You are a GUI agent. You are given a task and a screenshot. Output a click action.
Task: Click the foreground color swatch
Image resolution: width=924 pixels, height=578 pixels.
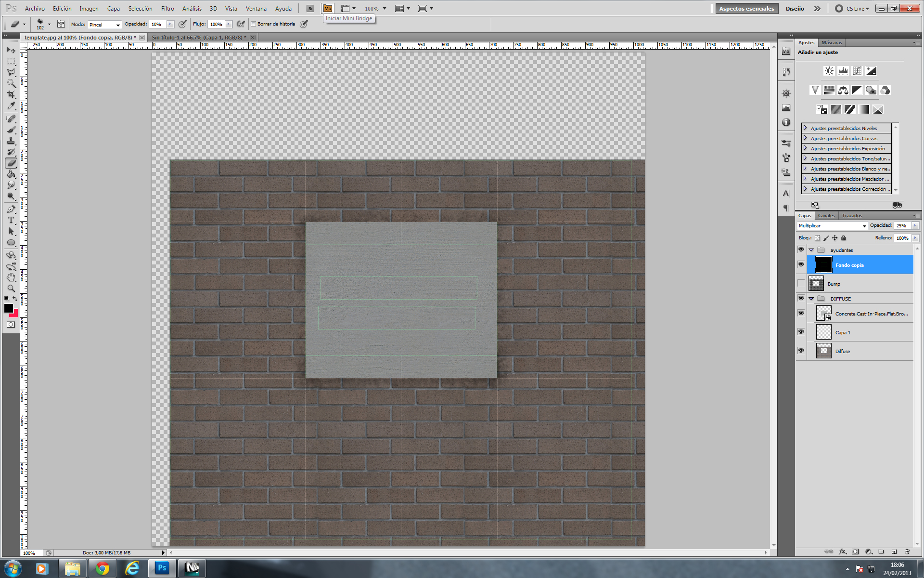pyautogui.click(x=8, y=308)
